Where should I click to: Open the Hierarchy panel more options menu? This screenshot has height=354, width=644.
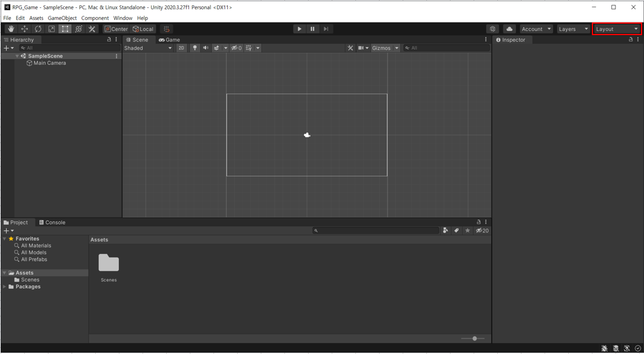point(116,39)
